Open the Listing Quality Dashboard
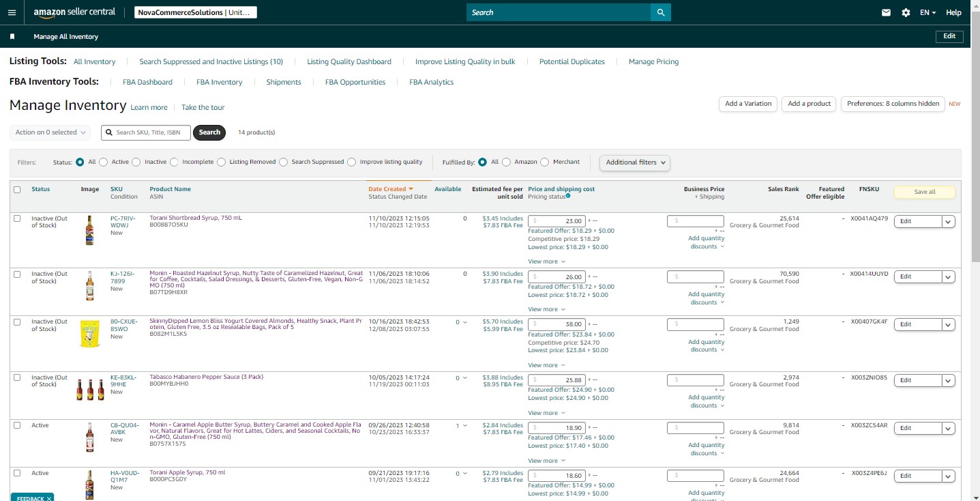 pos(349,61)
